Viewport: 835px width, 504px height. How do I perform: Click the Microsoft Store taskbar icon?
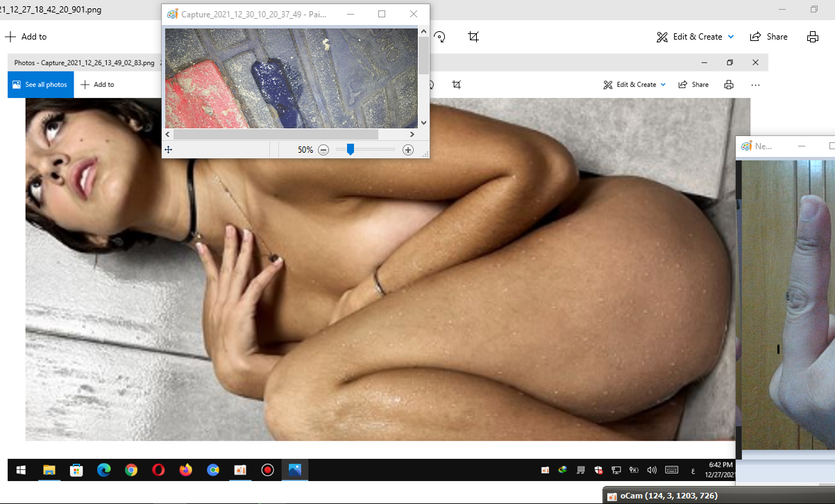tap(76, 470)
